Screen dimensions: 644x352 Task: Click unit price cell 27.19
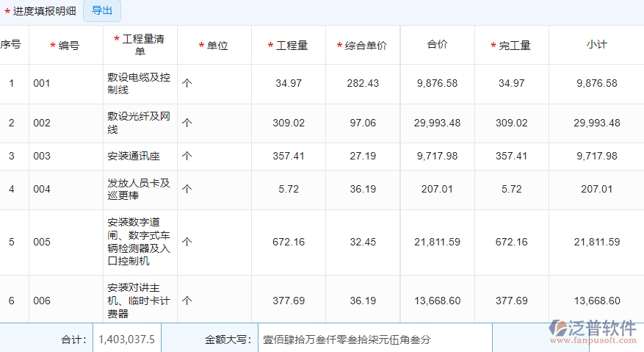click(x=363, y=157)
